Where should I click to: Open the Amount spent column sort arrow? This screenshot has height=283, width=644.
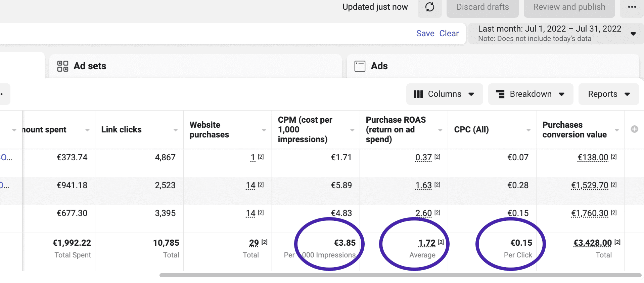point(87,130)
